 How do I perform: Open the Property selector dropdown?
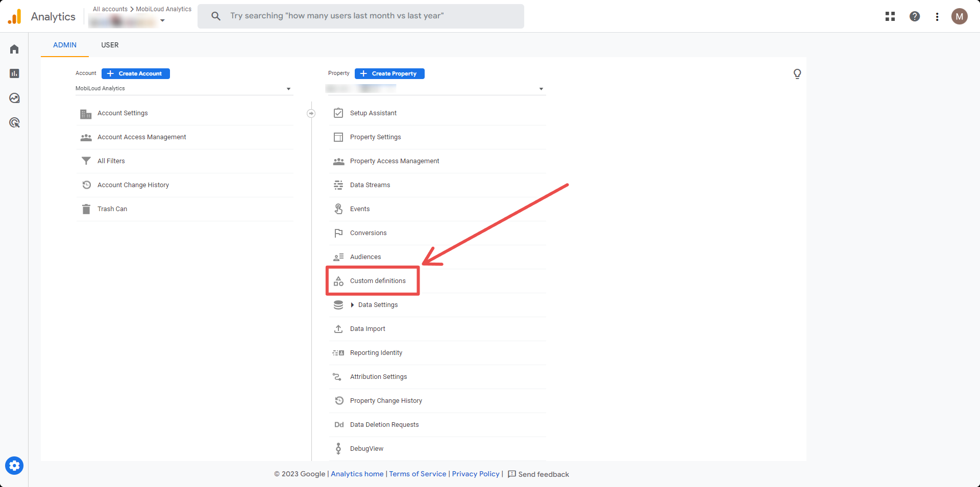(435, 89)
